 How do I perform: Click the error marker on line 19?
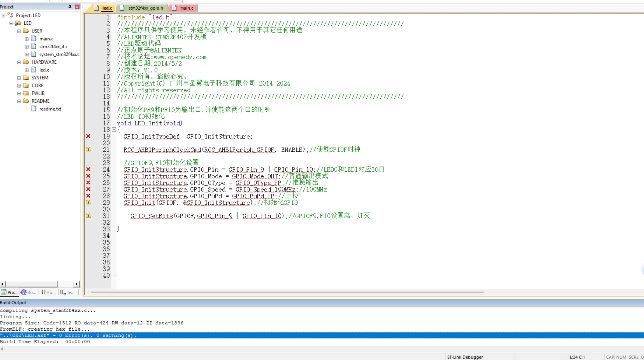pos(88,136)
